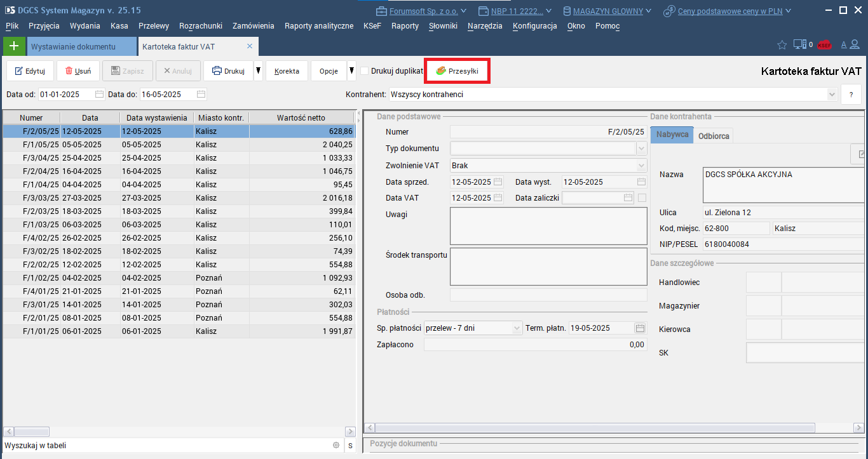868x459 pixels.
Task: Open calendar picker for Data od
Action: point(99,95)
